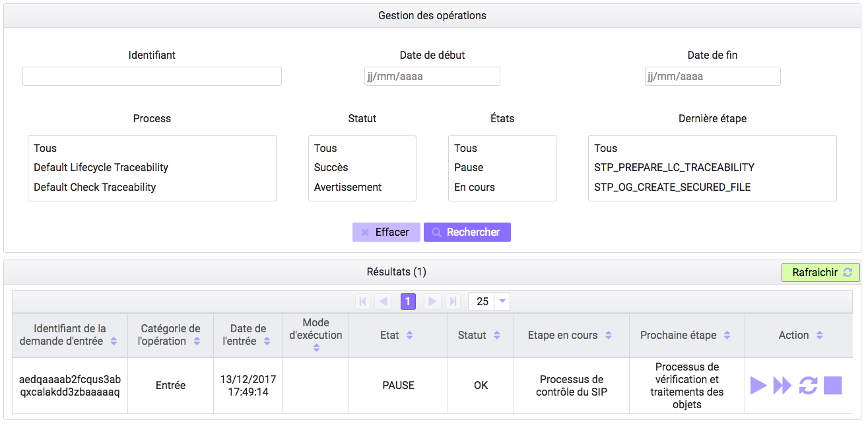Click the stop square icon in Action column

(833, 386)
